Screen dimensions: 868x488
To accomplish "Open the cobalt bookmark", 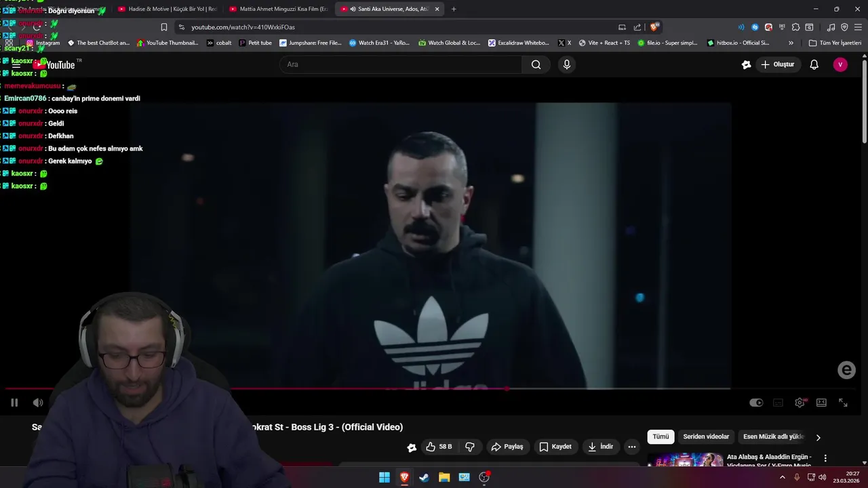I will click(x=219, y=43).
